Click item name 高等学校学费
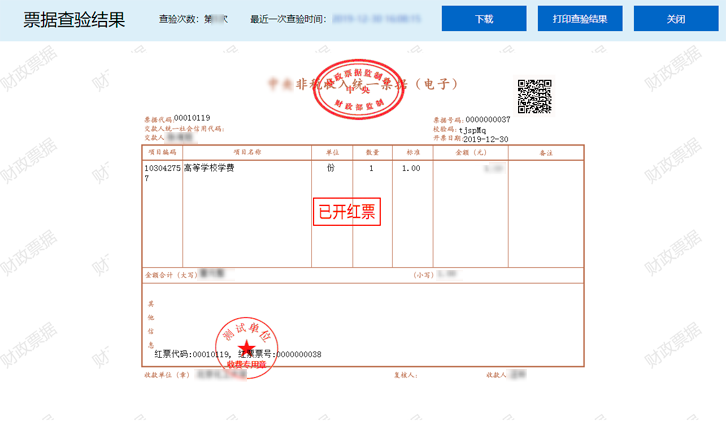726x433 pixels. pyautogui.click(x=209, y=168)
